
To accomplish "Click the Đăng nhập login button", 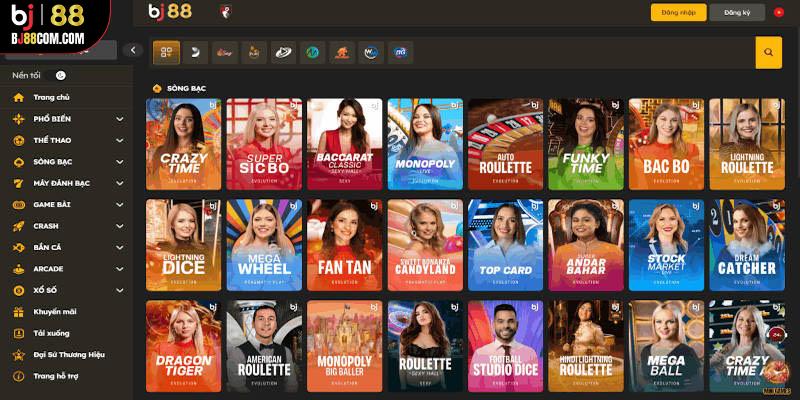I will pyautogui.click(x=679, y=12).
